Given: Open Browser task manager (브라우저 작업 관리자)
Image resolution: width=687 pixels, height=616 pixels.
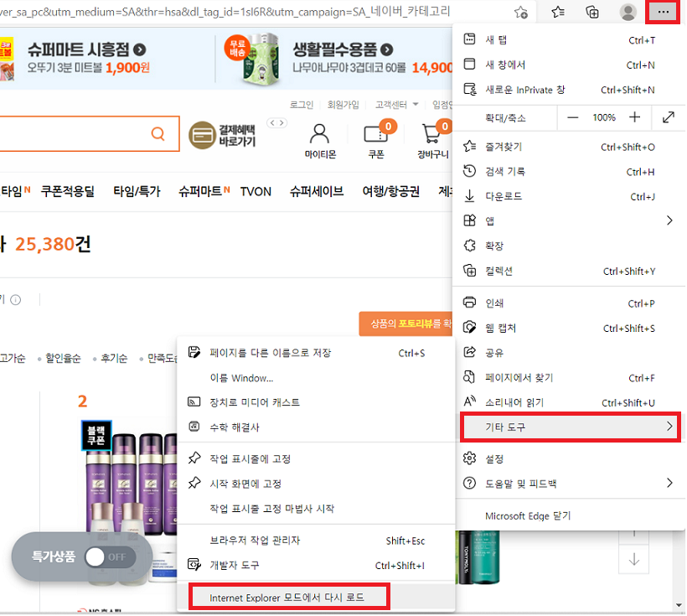Looking at the screenshot, I should [x=316, y=541].
